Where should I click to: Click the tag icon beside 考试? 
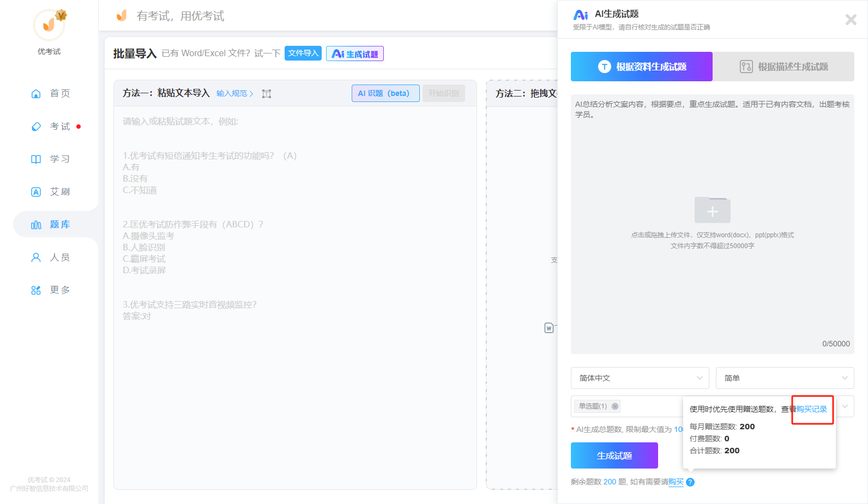pyautogui.click(x=36, y=127)
